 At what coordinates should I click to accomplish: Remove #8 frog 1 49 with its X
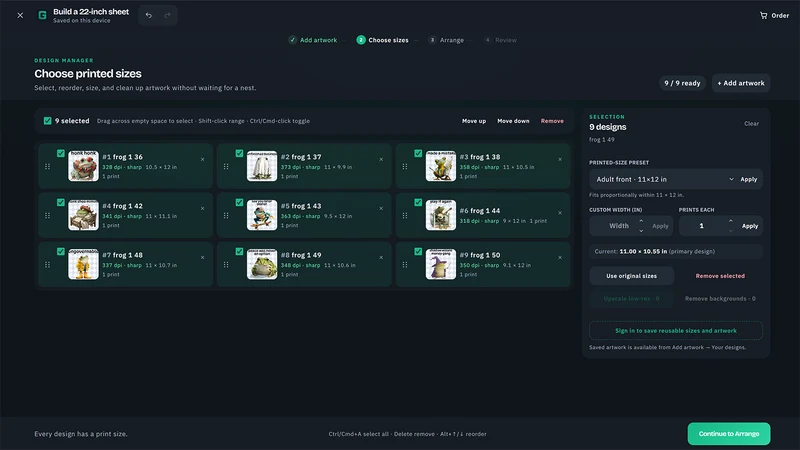(381, 257)
